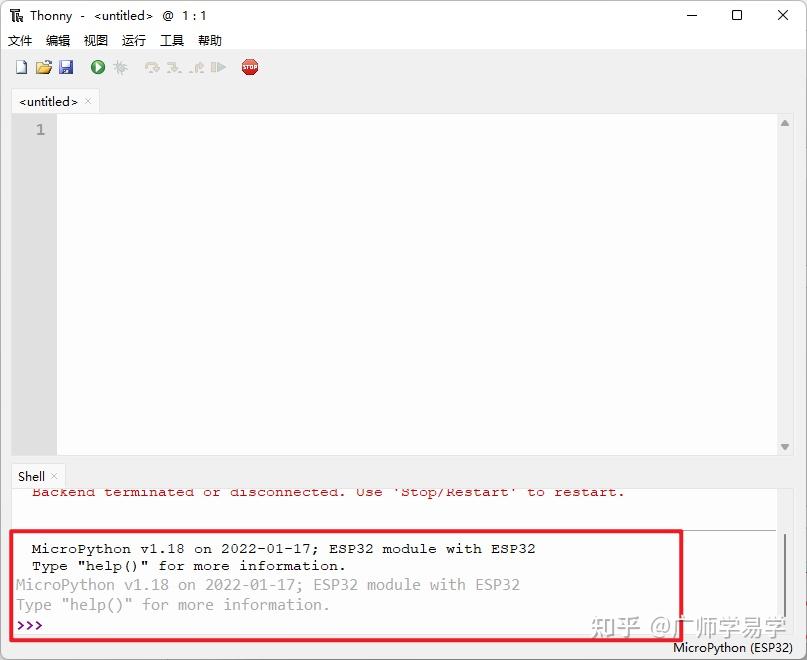Click the resume debug icon
807x660 pixels.
click(x=220, y=67)
